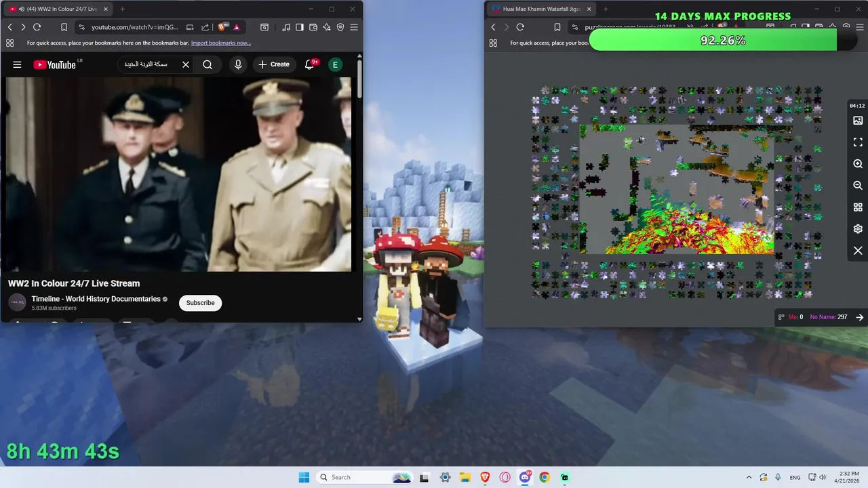868x488 pixels.
Task: Open the YouTube Create menu
Action: tap(274, 64)
